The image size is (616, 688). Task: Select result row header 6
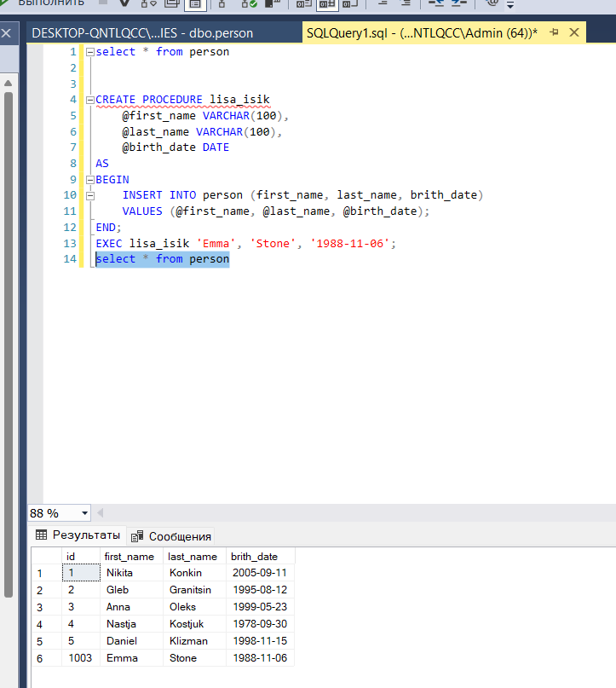(47, 658)
